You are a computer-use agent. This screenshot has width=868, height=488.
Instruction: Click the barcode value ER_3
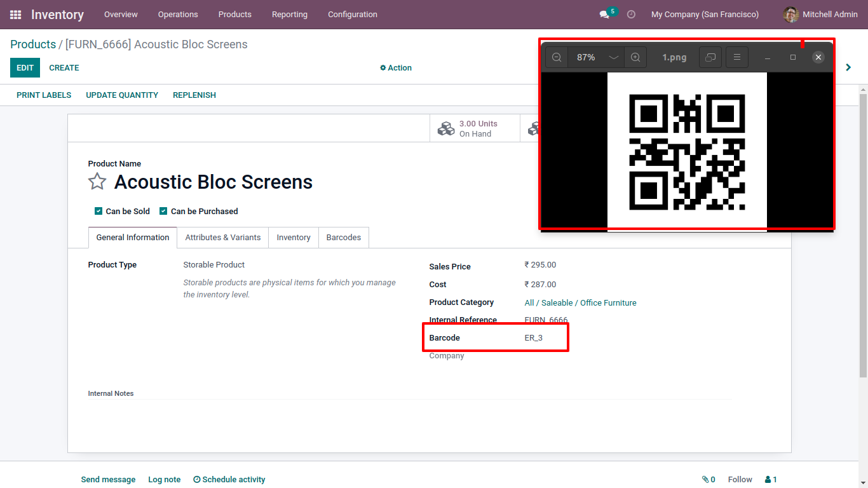click(534, 338)
